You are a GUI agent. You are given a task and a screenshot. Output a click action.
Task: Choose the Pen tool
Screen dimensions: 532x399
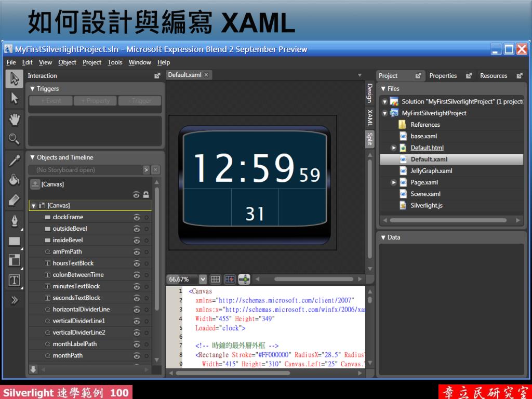point(14,221)
